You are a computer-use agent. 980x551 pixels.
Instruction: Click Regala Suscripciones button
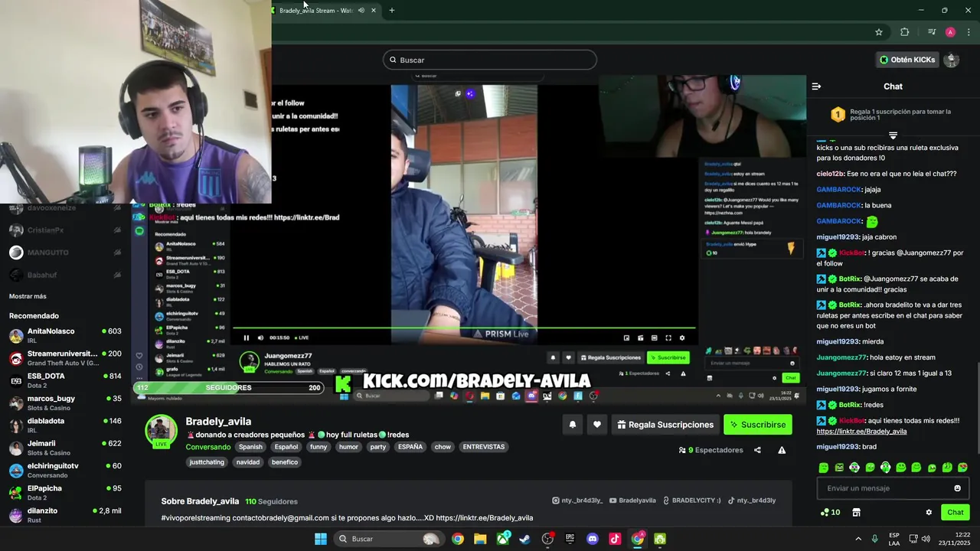pyautogui.click(x=665, y=425)
